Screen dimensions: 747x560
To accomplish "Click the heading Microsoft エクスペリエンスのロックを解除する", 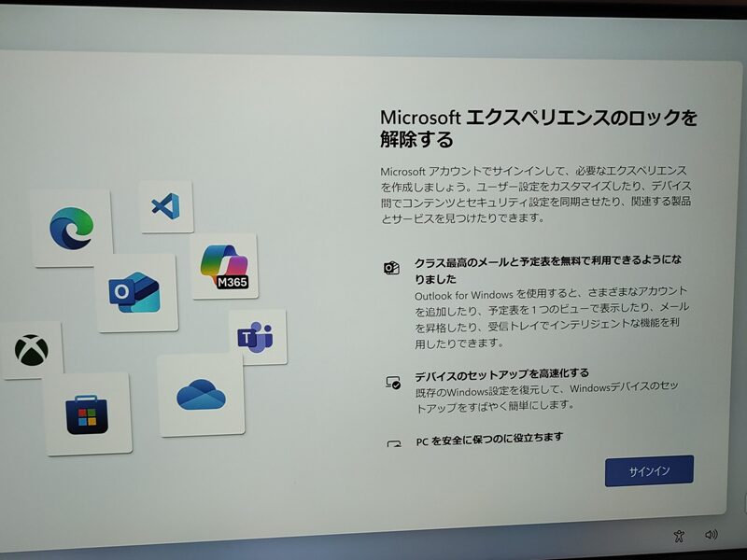I will coord(539,128).
